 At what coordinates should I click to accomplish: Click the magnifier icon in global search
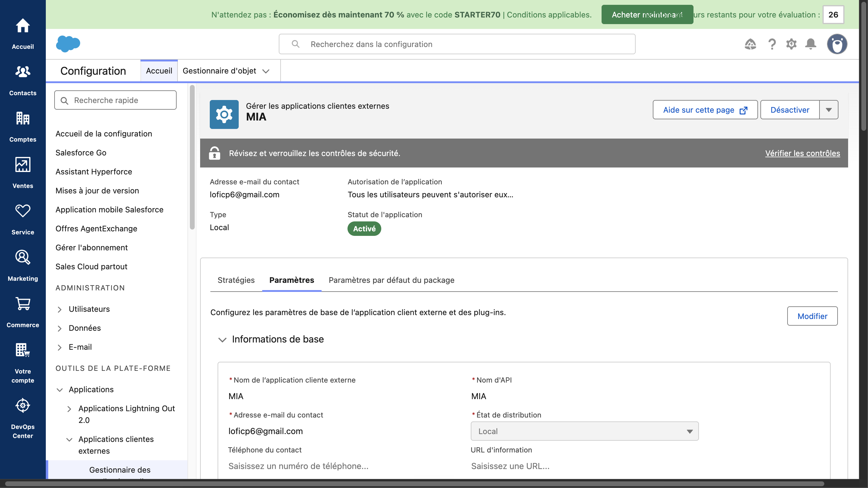[295, 44]
